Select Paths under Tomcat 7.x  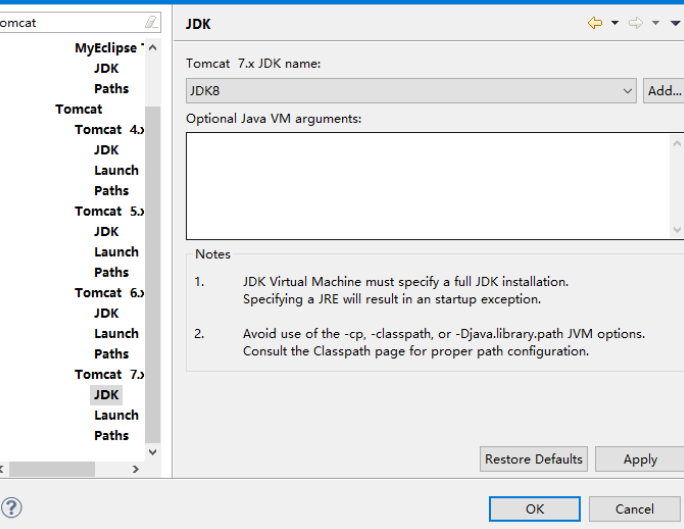pos(112,435)
